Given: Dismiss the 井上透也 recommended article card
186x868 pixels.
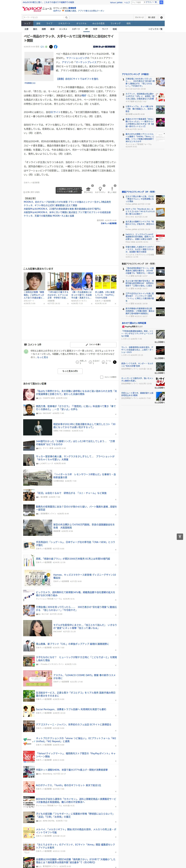Looking at the screenshot, I should click(x=115, y=304).
